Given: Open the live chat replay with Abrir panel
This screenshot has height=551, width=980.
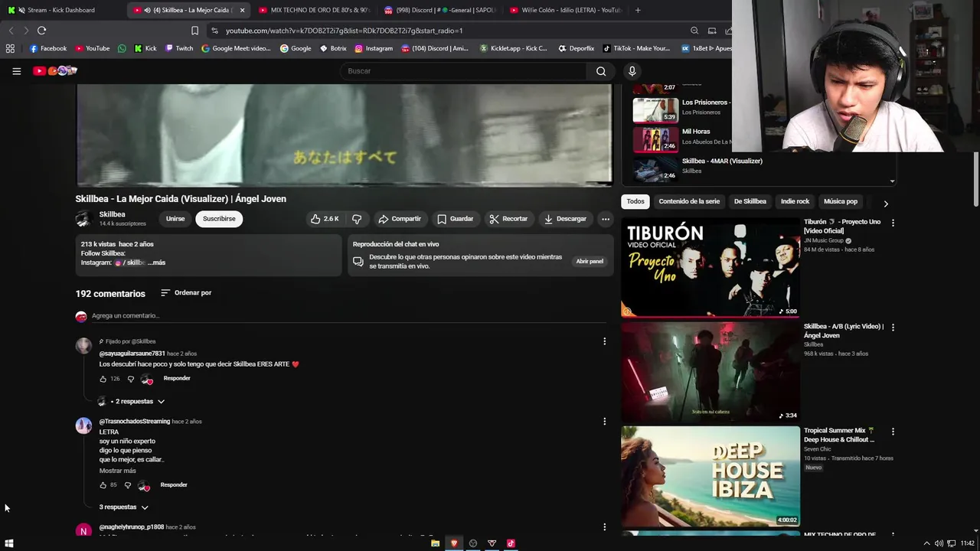Looking at the screenshot, I should [x=590, y=261].
